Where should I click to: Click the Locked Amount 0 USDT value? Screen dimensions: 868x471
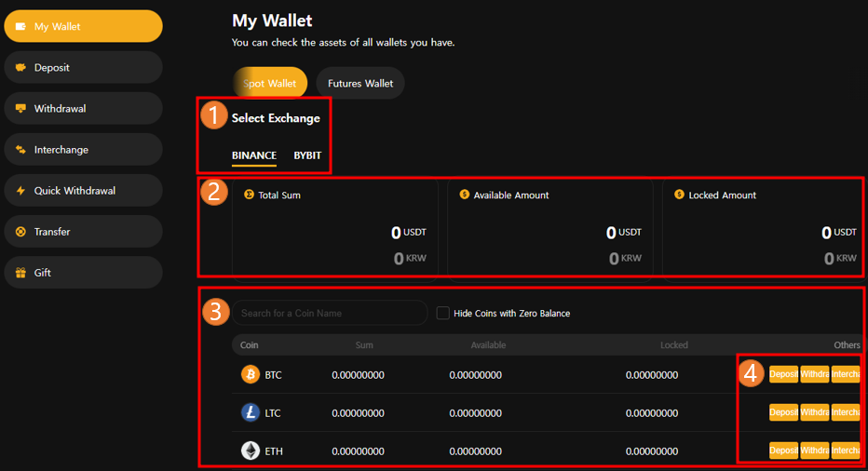point(838,233)
